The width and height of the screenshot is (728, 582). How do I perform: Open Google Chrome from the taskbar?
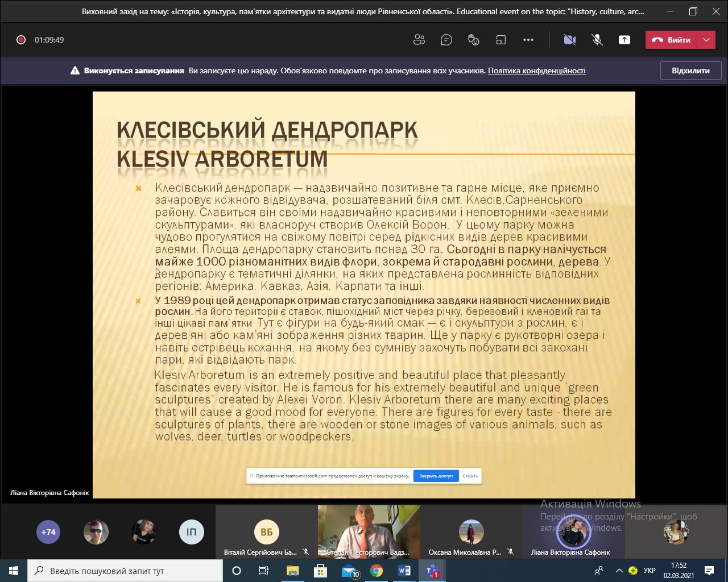377,571
